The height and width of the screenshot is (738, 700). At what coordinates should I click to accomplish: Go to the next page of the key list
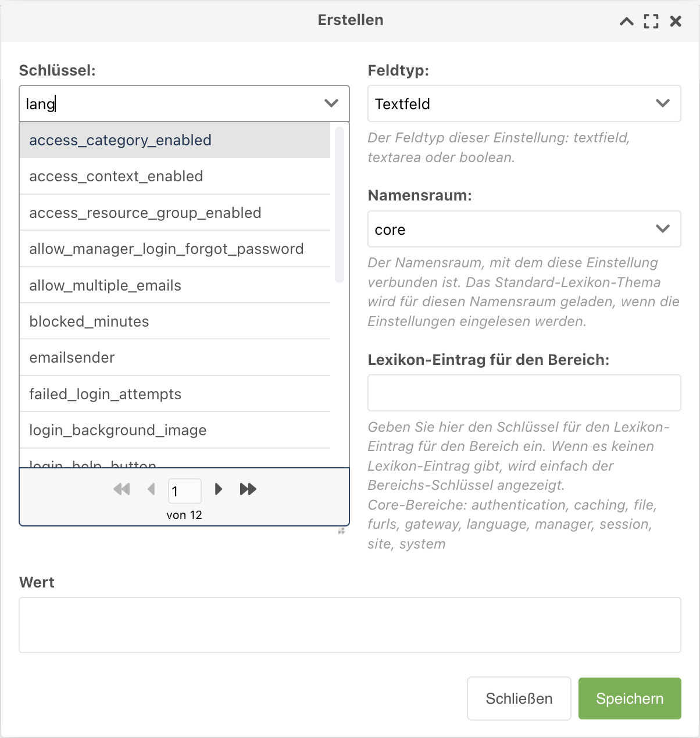point(219,489)
